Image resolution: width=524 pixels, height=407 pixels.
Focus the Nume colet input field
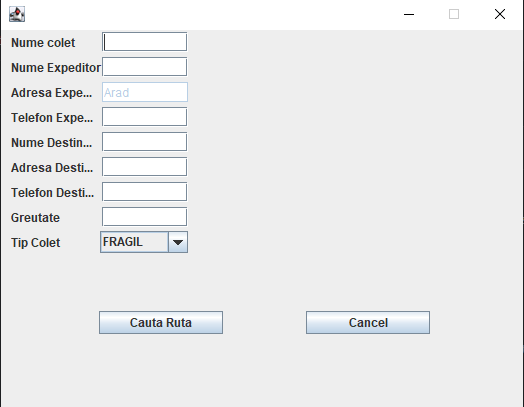(144, 42)
